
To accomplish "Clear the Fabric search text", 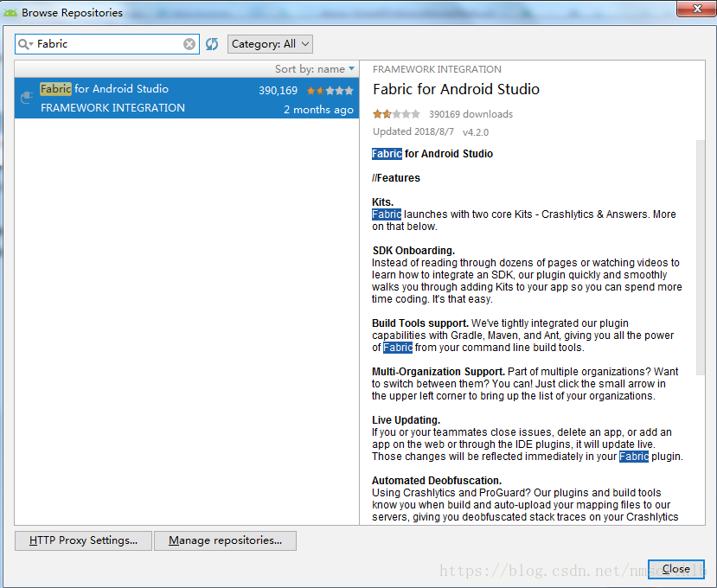I will pyautogui.click(x=189, y=44).
